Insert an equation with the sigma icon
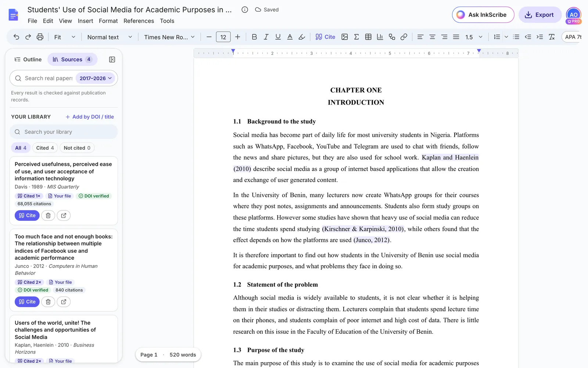Viewport: 588px width, 368px height. pyautogui.click(x=356, y=37)
